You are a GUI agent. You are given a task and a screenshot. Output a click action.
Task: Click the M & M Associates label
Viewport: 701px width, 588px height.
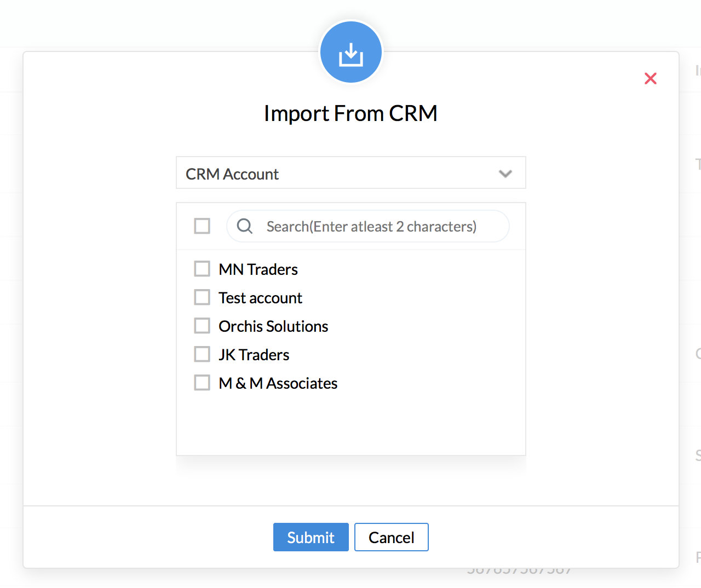(278, 383)
